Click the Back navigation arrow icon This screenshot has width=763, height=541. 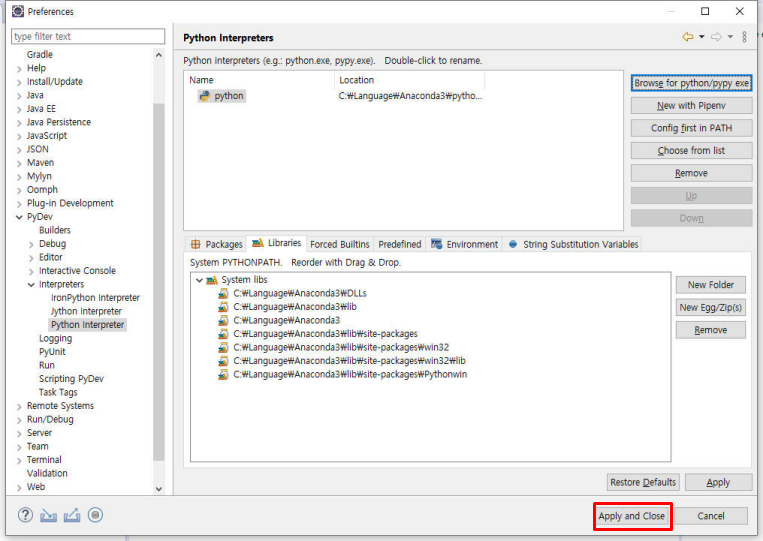click(688, 37)
